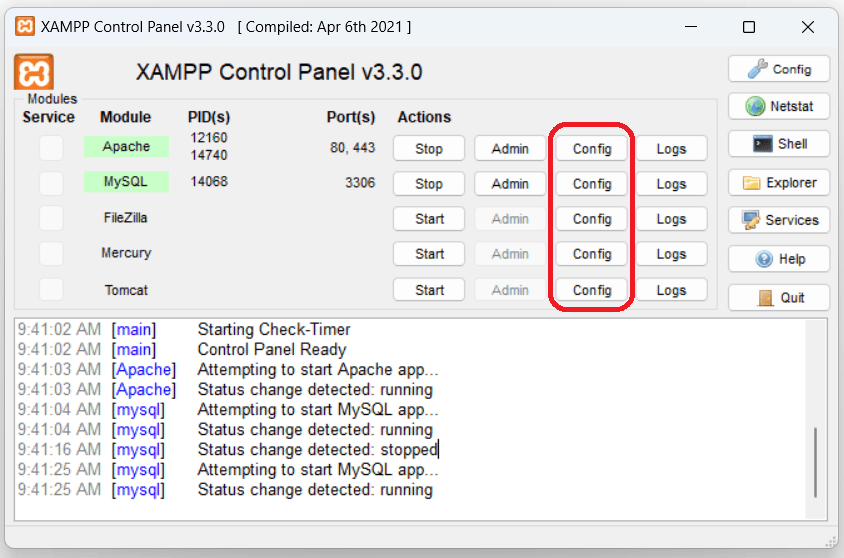844x558 pixels.
Task: Open Mercury Config menu
Action: pos(592,254)
